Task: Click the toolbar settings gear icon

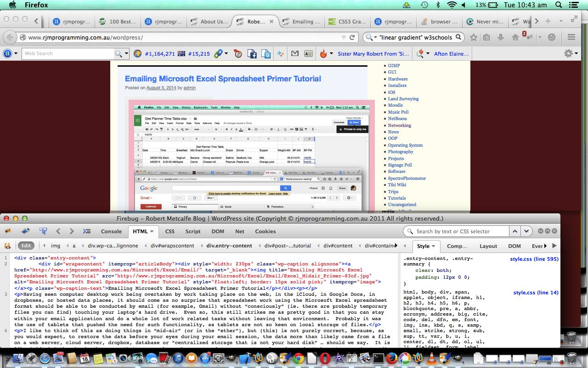Action: click(x=568, y=53)
